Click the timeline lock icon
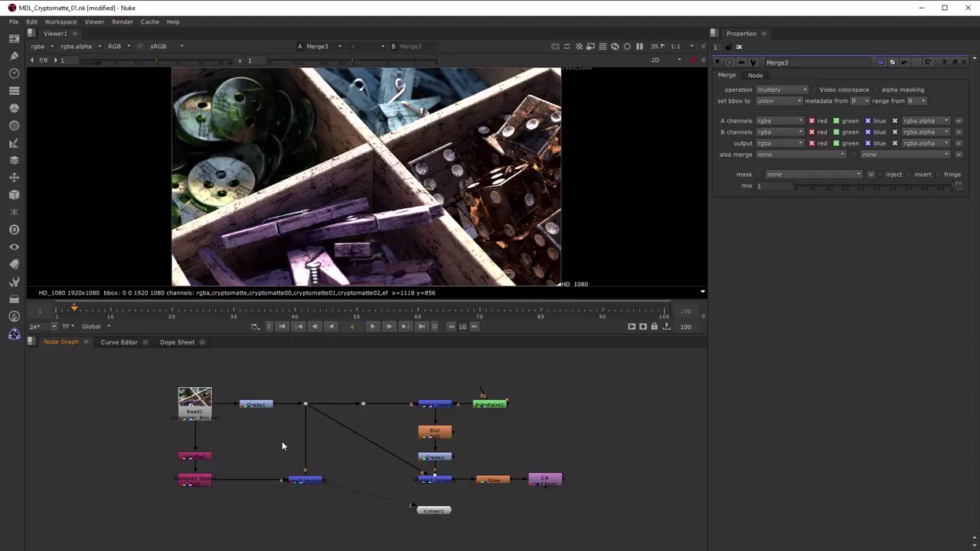Screen dimensions: 980x551 [x=654, y=326]
